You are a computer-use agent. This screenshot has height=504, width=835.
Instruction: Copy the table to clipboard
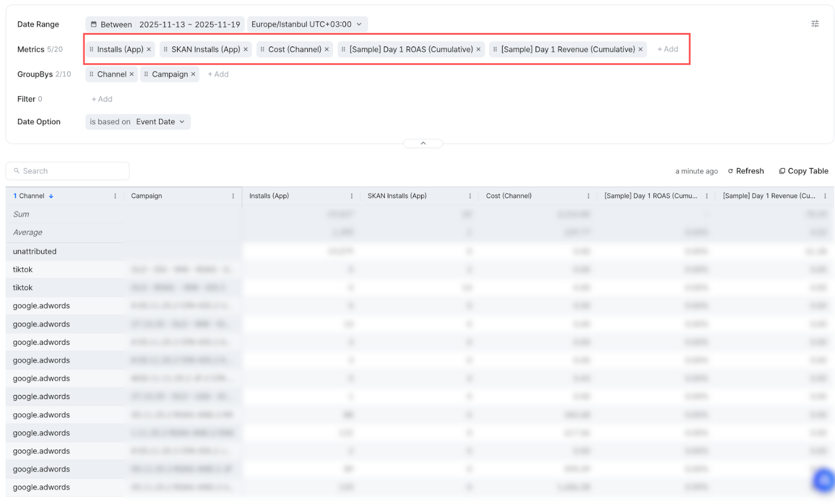tap(804, 171)
